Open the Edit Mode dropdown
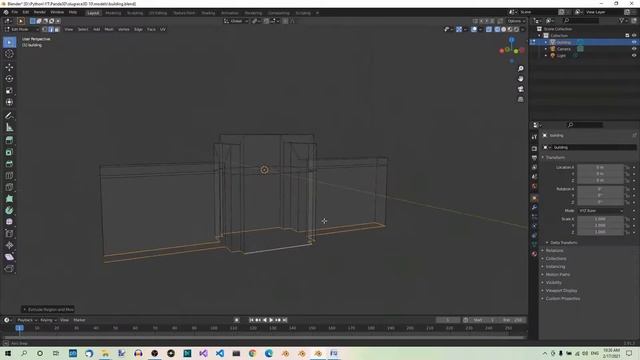 21,29
